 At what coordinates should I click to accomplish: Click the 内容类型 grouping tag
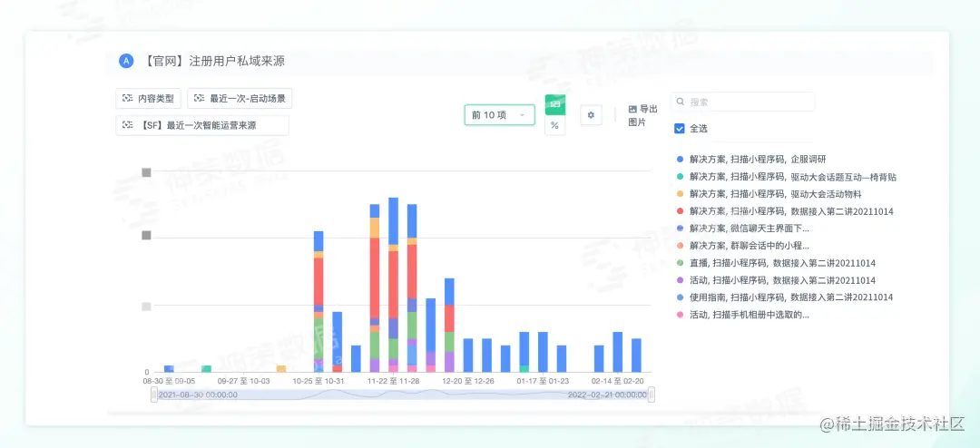pos(149,98)
